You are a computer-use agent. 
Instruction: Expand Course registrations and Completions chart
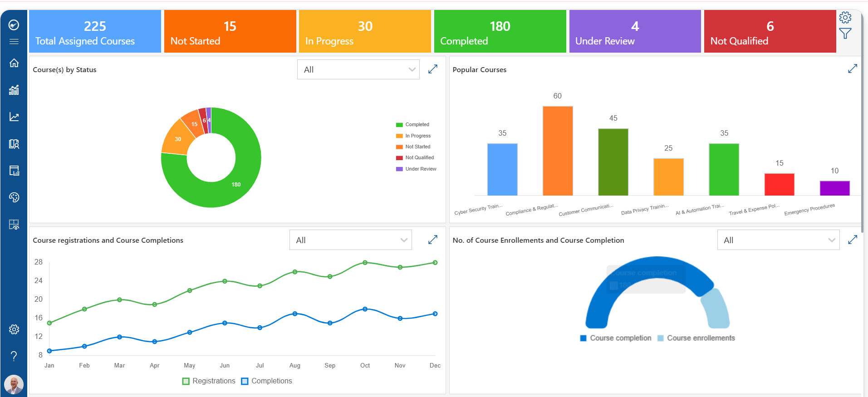click(x=433, y=240)
